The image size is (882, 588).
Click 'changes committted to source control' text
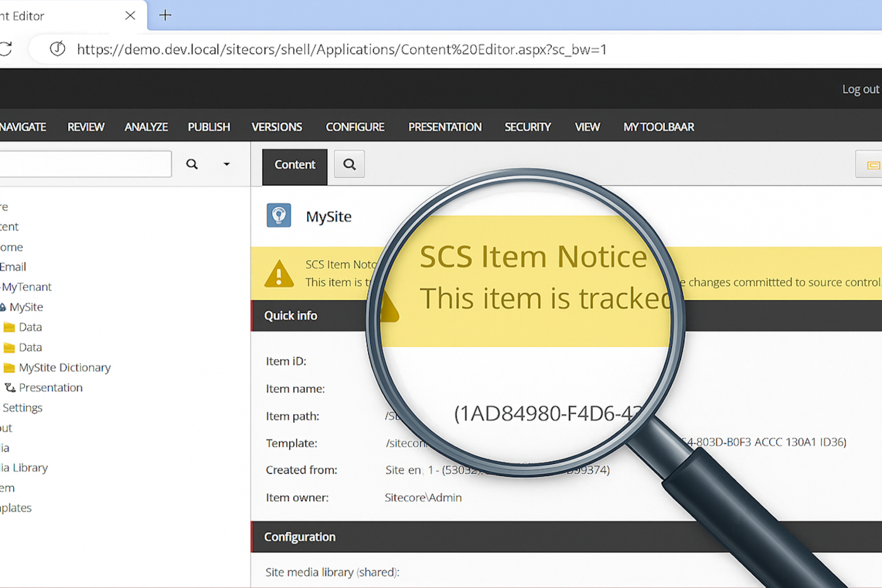click(x=785, y=283)
